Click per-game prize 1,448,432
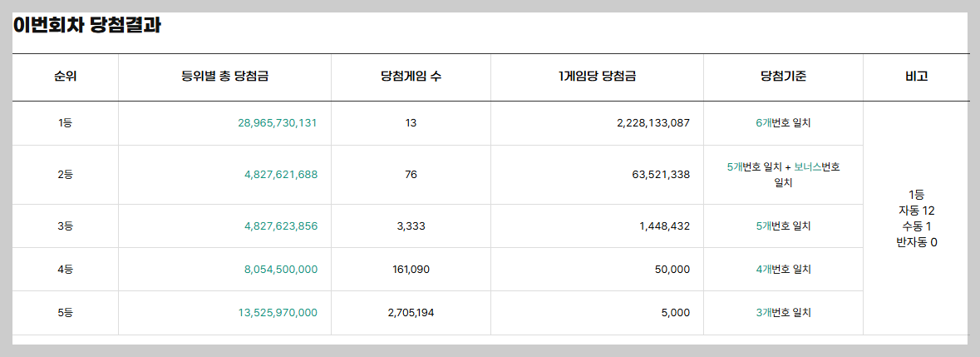The image size is (980, 357). [665, 226]
